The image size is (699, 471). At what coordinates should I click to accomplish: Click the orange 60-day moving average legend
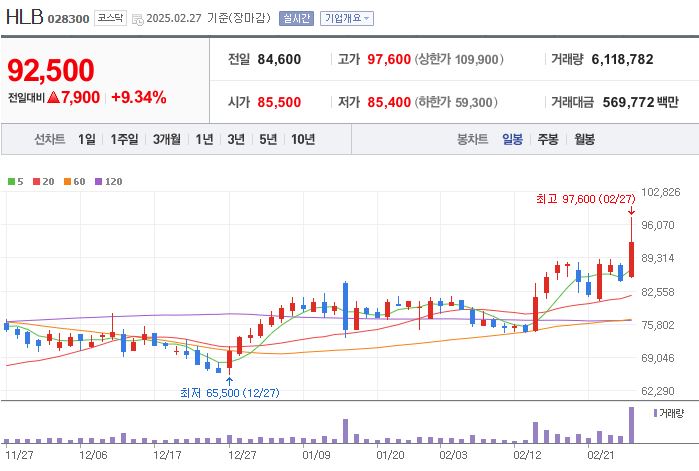[74, 181]
